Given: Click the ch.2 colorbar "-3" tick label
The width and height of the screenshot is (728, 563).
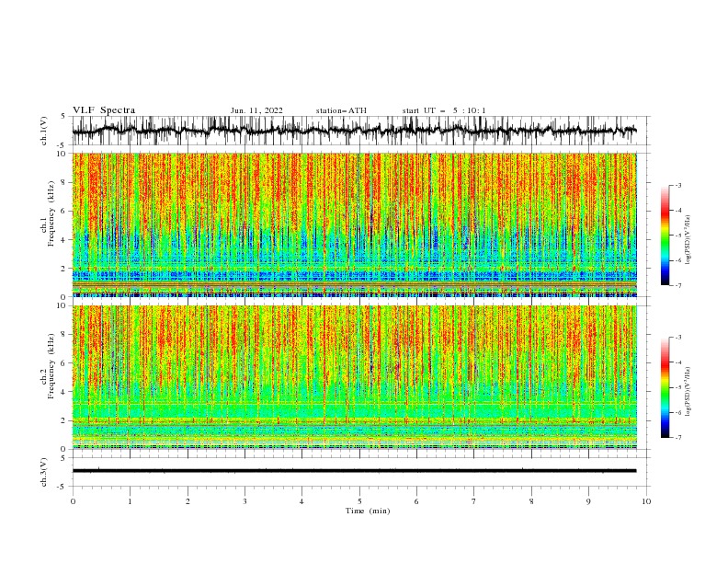Looking at the screenshot, I should coord(678,338).
